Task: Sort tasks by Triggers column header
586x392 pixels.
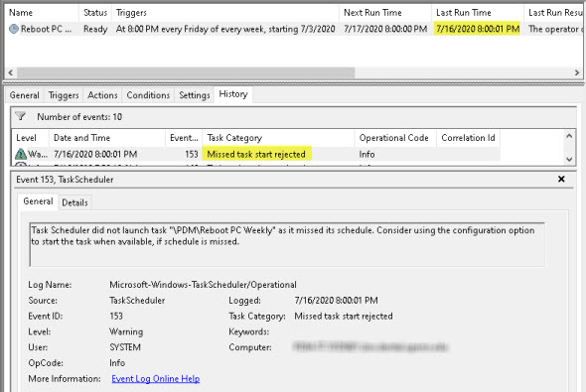Action: click(225, 13)
